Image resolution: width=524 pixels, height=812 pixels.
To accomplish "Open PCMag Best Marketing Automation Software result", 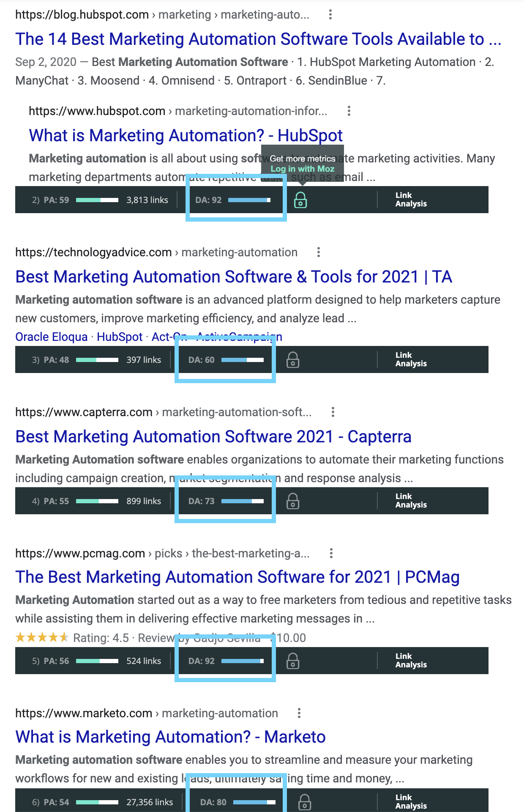I will [x=237, y=577].
